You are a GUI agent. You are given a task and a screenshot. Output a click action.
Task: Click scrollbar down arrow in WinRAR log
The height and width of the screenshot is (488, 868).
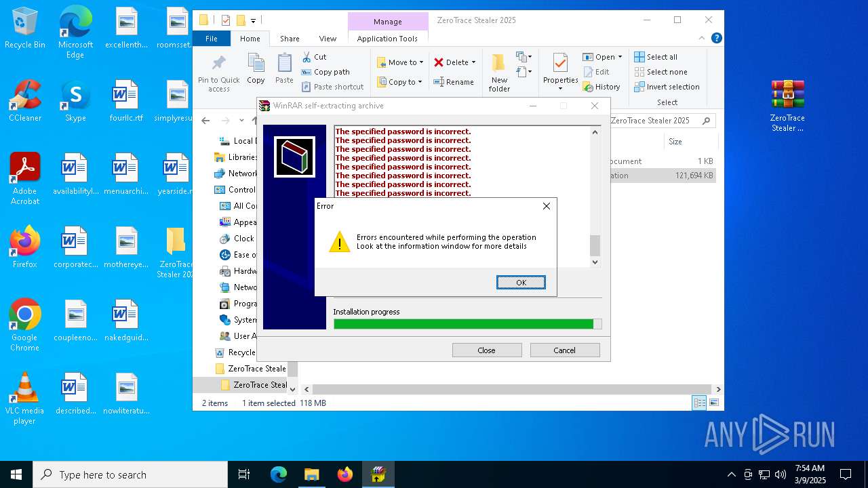point(595,262)
